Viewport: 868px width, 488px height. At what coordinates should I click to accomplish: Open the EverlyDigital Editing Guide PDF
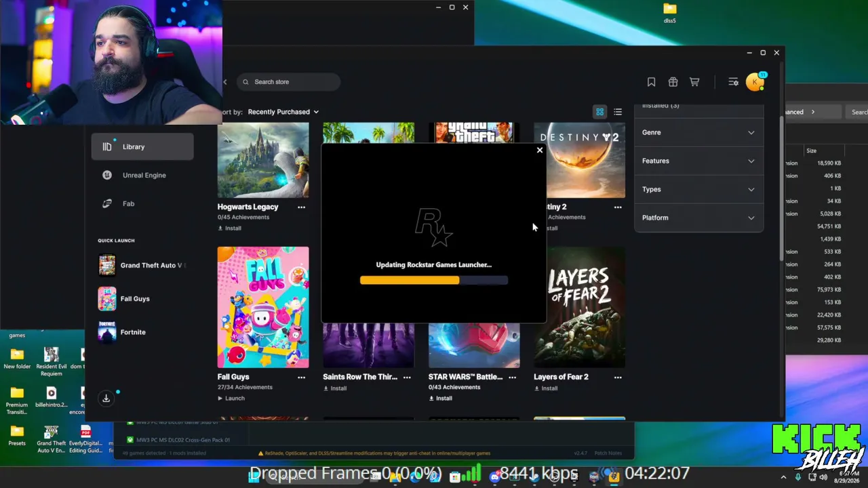[86, 439]
